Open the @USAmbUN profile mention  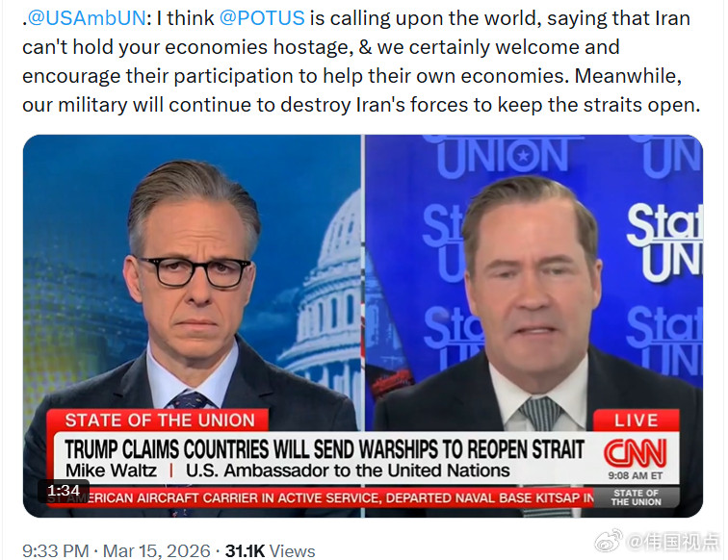pyautogui.click(x=87, y=18)
